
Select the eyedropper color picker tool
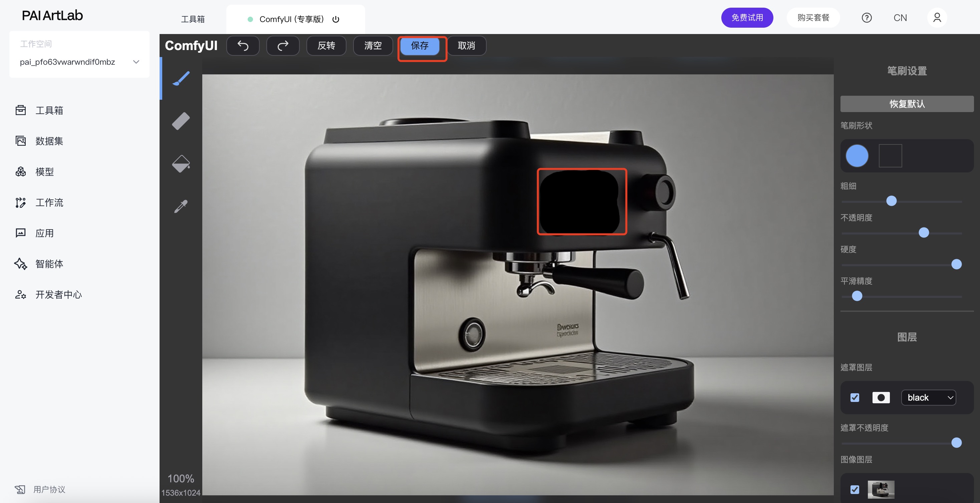181,206
